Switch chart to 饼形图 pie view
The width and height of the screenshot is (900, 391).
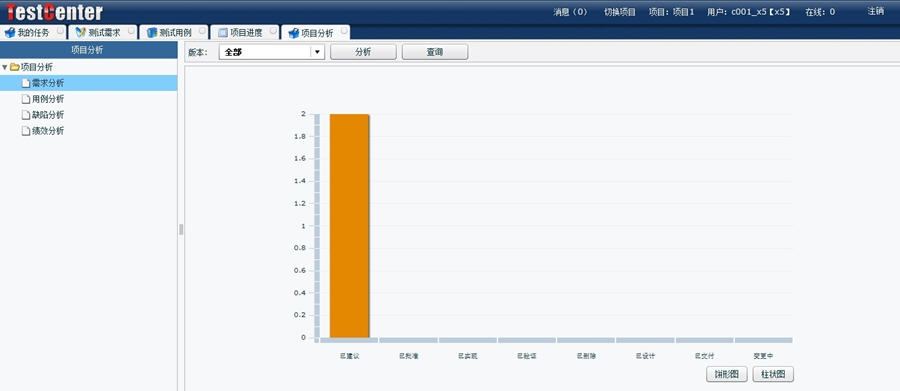click(727, 374)
